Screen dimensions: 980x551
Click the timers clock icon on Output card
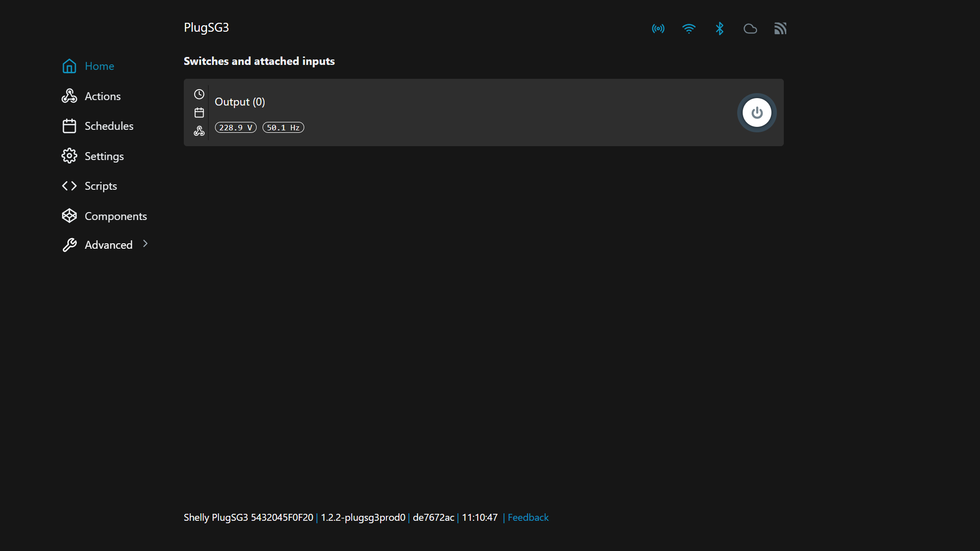(x=199, y=94)
